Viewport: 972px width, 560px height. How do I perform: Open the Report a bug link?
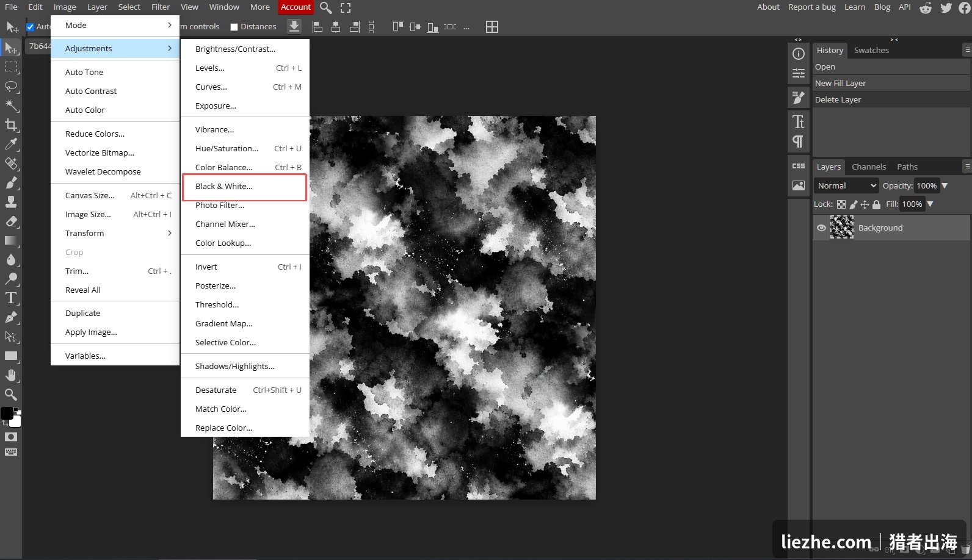pos(812,7)
